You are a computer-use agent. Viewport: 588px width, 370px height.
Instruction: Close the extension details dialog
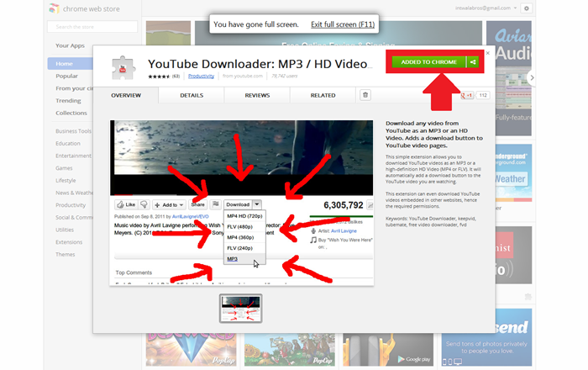pos(488,53)
